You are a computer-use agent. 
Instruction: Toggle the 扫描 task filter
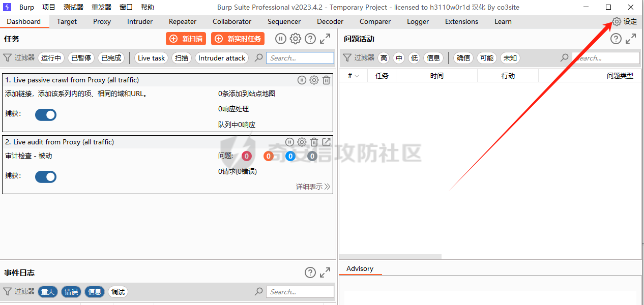tap(182, 58)
